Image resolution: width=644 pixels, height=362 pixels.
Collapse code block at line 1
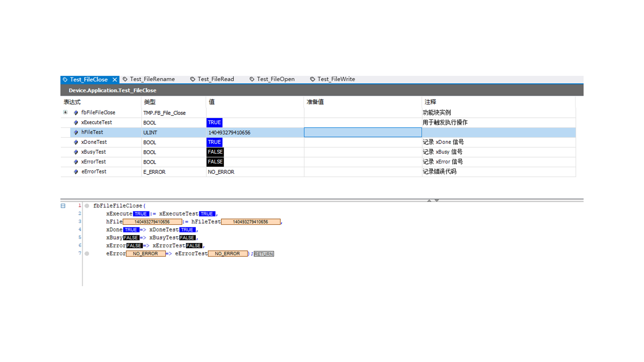(63, 206)
